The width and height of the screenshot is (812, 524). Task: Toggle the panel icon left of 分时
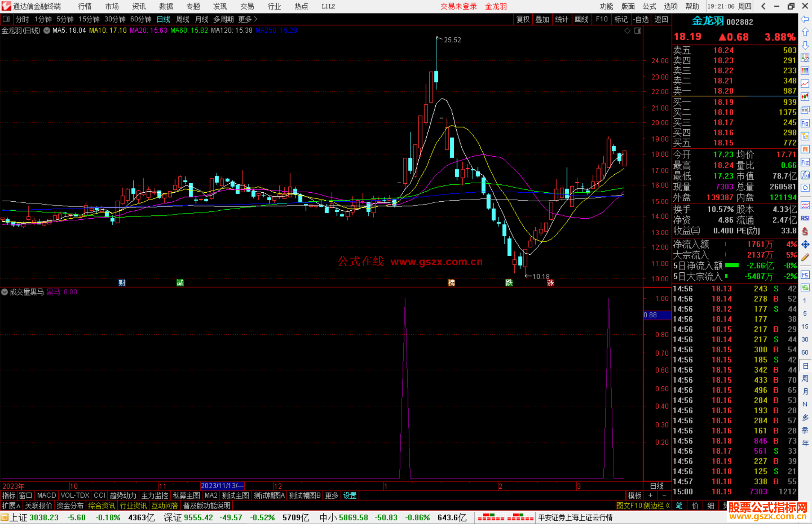coord(6,19)
